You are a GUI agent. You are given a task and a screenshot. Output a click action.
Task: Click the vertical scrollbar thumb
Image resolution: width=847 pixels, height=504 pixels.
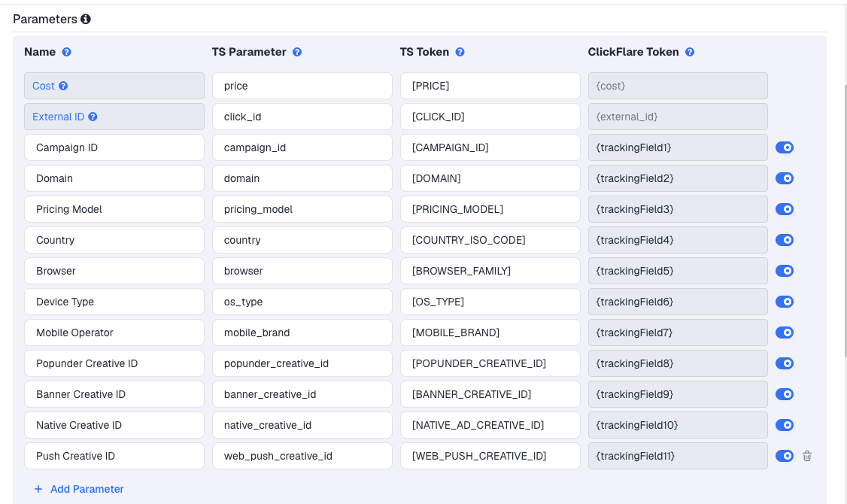(x=845, y=220)
